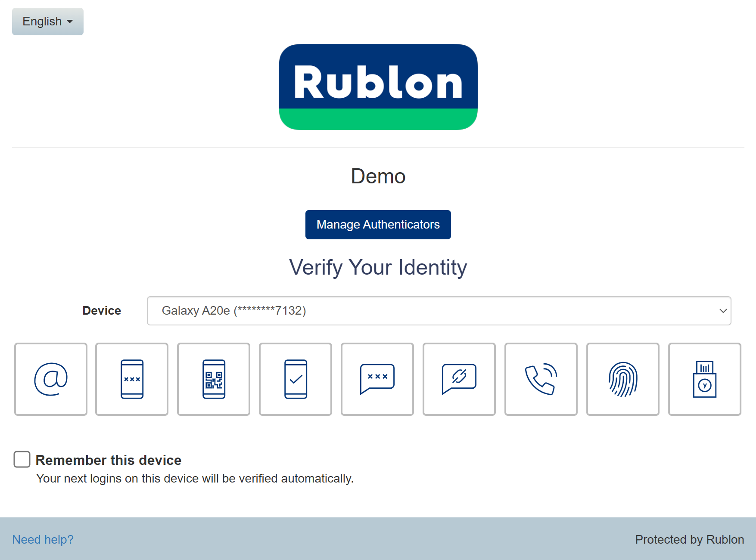Enable the Remember this device checkbox

tap(22, 459)
